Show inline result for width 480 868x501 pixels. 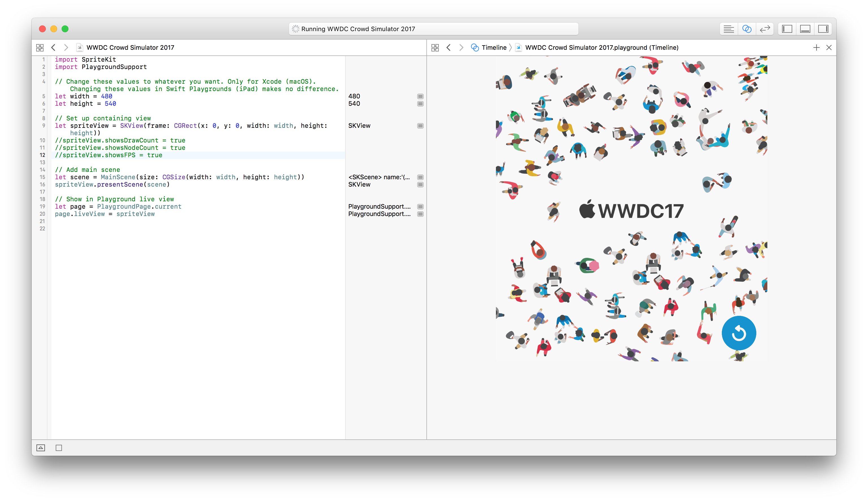coord(420,96)
